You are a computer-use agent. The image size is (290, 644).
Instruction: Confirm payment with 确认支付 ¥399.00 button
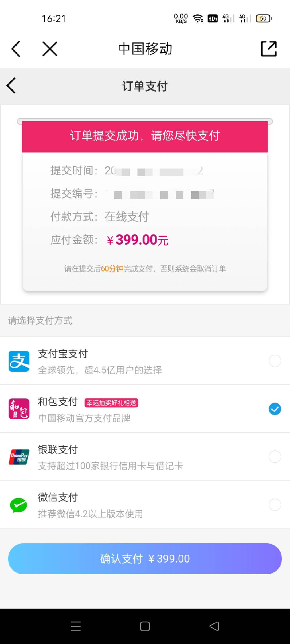tap(145, 559)
